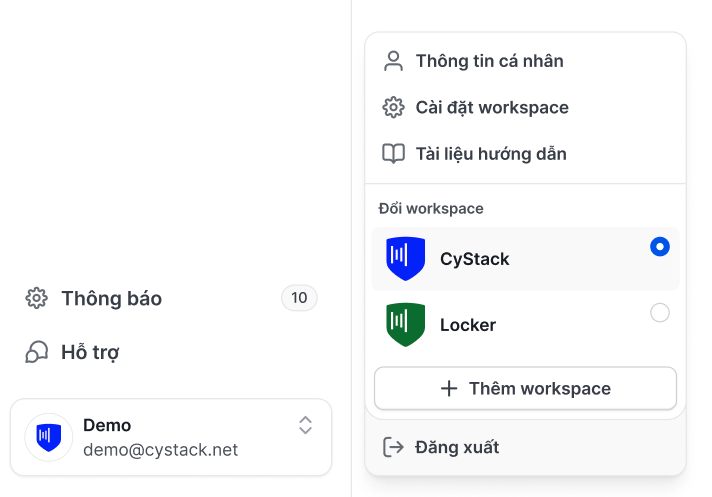The width and height of the screenshot is (712, 497).
Task: Open Cài đặt workspace menu item
Action: (525, 108)
